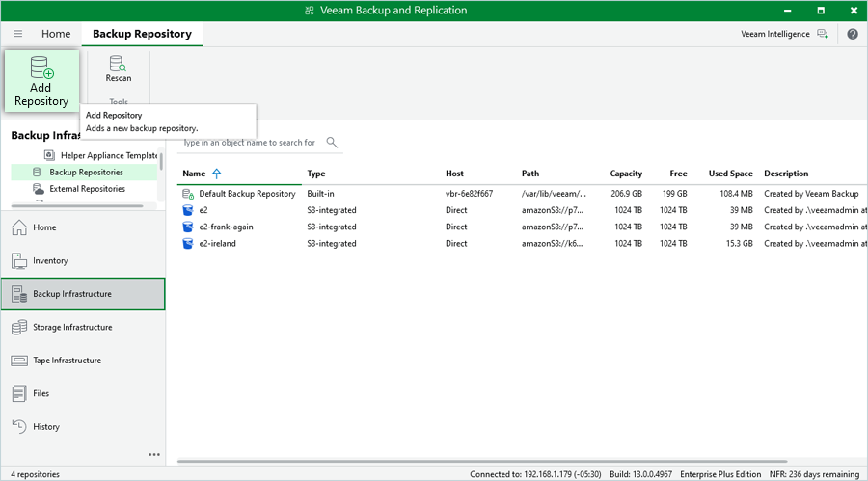Select the Backup Repository ribbon tab
868x481 pixels.
pyautogui.click(x=142, y=34)
